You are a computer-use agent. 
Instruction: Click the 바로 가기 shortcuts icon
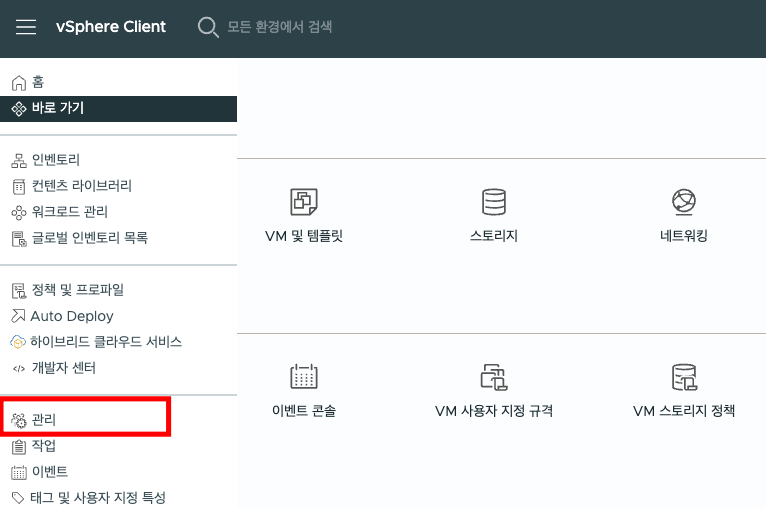click(19, 108)
